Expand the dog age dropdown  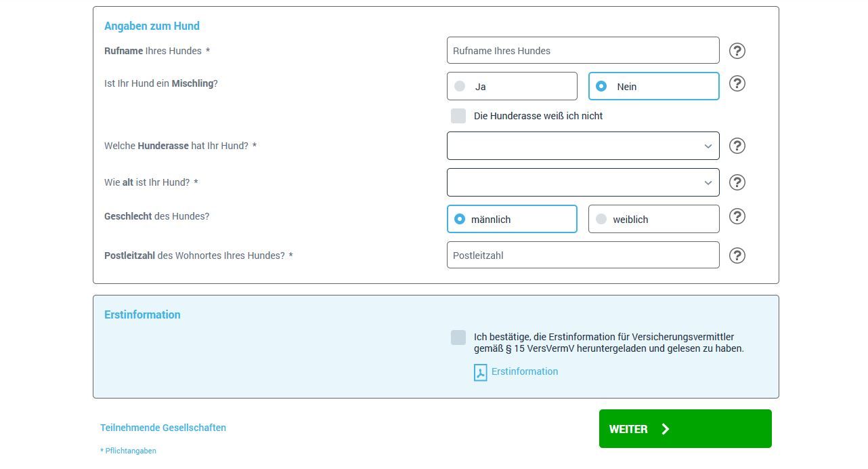coord(582,182)
